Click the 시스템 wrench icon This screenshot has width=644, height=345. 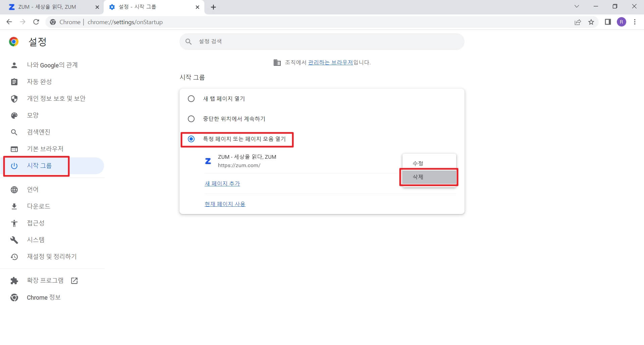click(x=14, y=240)
